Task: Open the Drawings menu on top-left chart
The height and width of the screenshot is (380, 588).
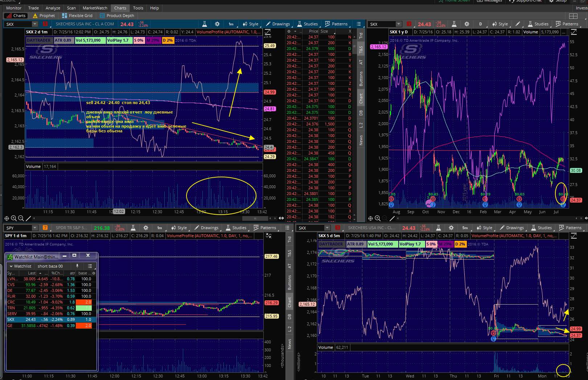Action: tap(278, 24)
